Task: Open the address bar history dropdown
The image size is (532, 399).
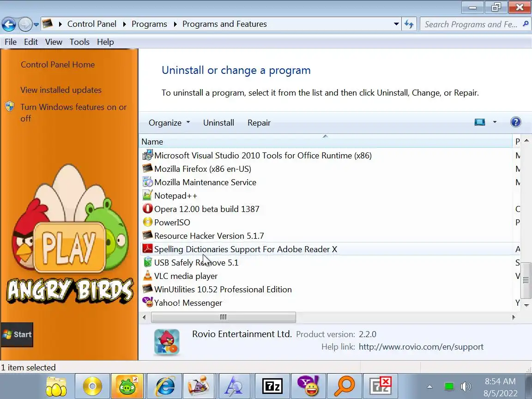Action: click(x=396, y=24)
